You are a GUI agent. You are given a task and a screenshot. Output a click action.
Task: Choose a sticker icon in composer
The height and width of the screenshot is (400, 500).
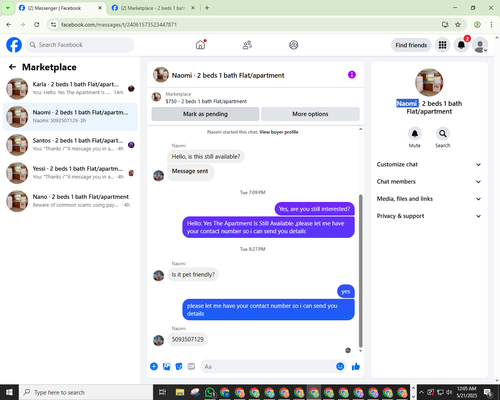[179, 367]
